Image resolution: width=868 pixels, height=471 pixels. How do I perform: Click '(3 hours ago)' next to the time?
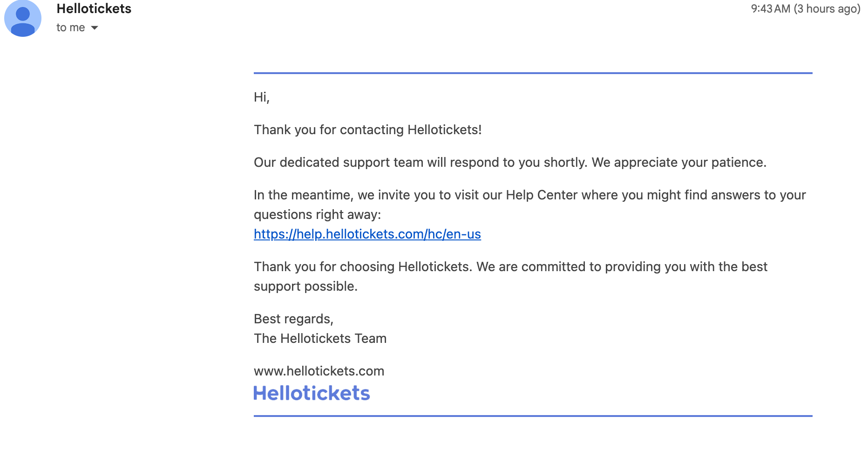826,8
